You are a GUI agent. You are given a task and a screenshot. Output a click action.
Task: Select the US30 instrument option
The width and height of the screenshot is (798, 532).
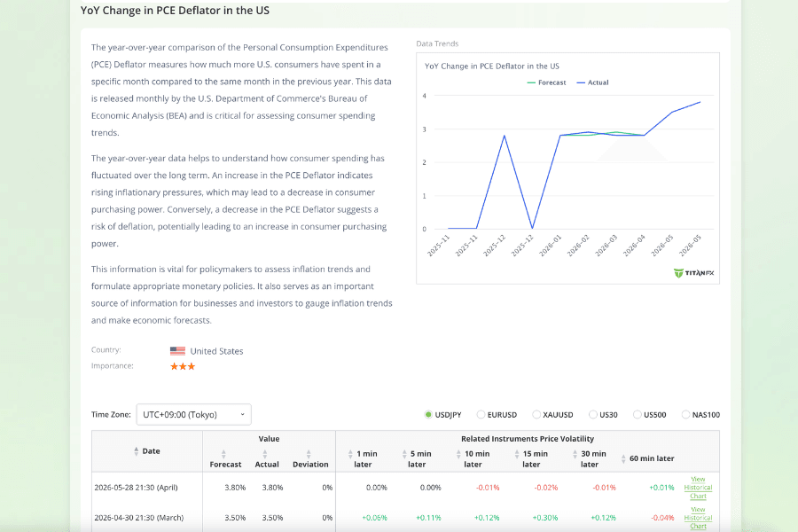(x=592, y=415)
